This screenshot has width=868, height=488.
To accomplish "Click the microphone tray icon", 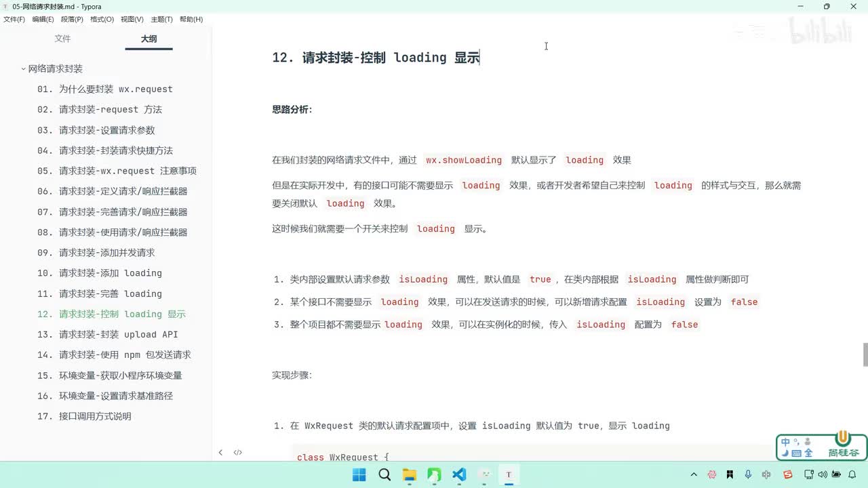I will [748, 475].
